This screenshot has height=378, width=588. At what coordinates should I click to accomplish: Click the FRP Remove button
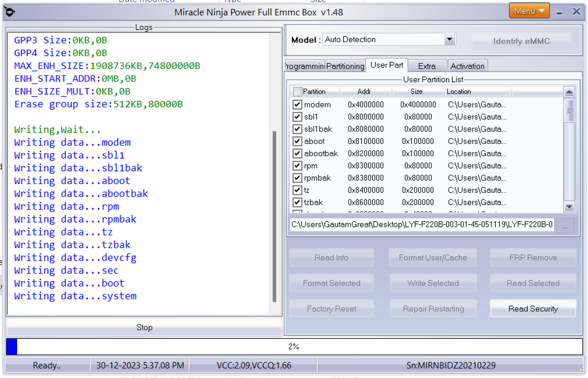coord(533,258)
